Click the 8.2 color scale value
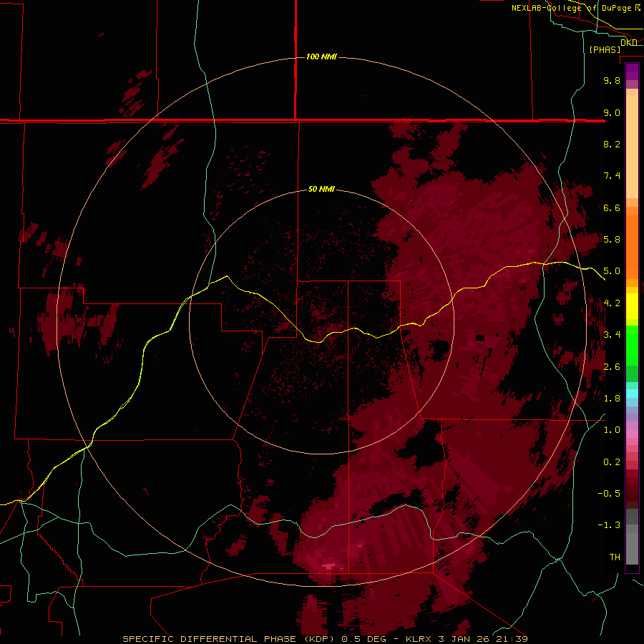644x644 pixels. pyautogui.click(x=612, y=144)
